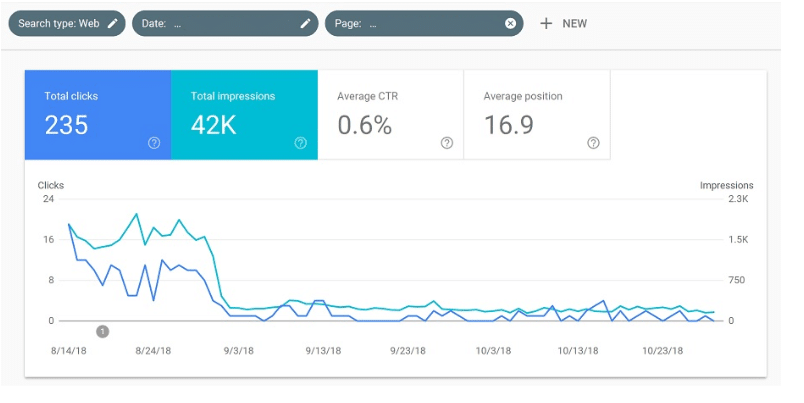Image resolution: width=804 pixels, height=403 pixels.
Task: Add a NEW filter
Action: 564,24
